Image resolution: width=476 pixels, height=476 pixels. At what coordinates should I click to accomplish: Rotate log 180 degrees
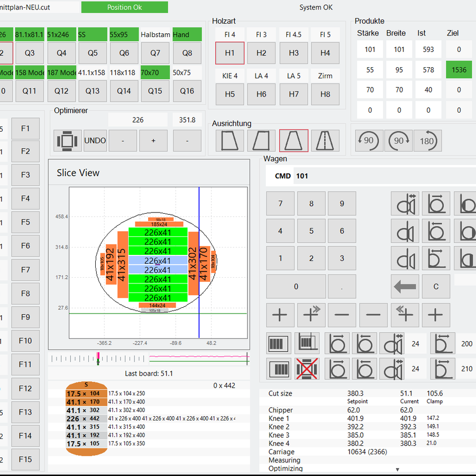(427, 141)
